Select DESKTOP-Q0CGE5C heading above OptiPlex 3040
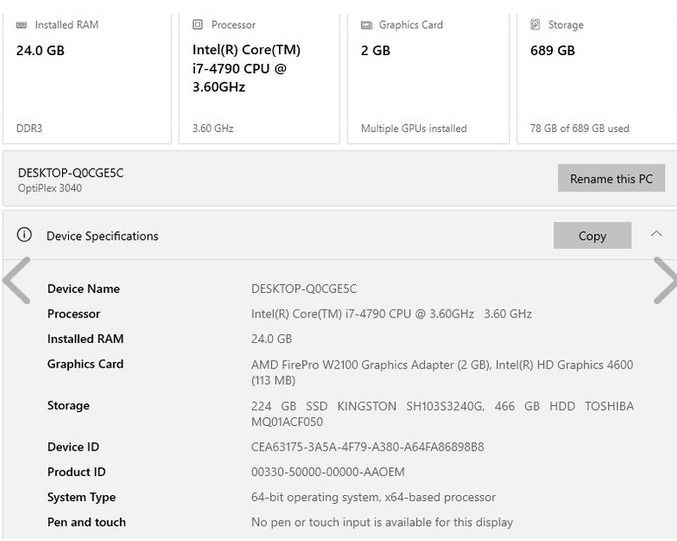The width and height of the screenshot is (677, 541). tap(70, 173)
